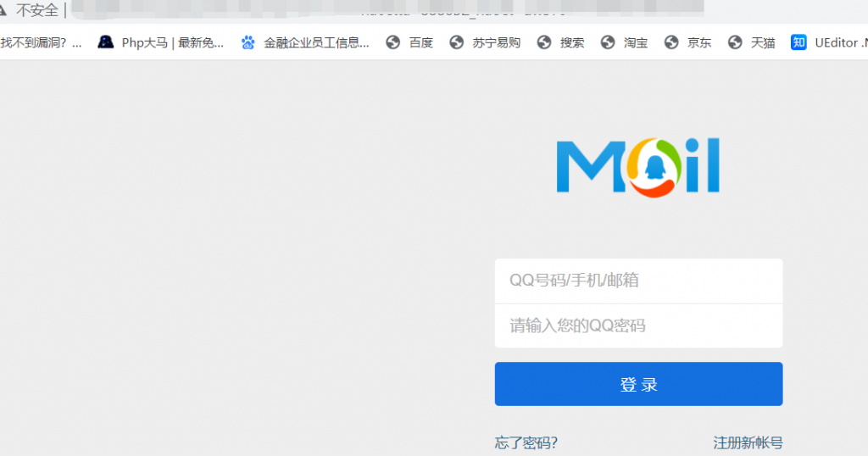Screen dimensions: 868x456
Task: Click the QQ Mail penguin logo
Action: [637, 166]
